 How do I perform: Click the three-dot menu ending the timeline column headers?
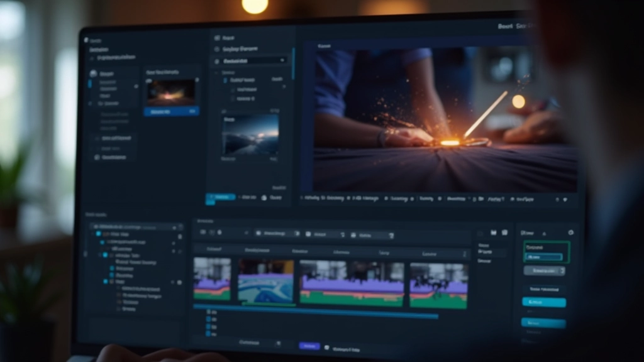[x=465, y=255]
